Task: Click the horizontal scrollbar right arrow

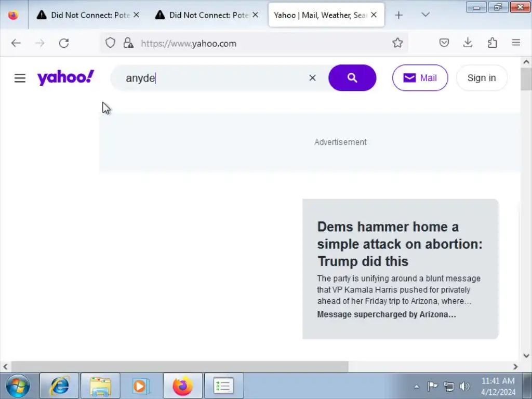Action: click(x=516, y=367)
